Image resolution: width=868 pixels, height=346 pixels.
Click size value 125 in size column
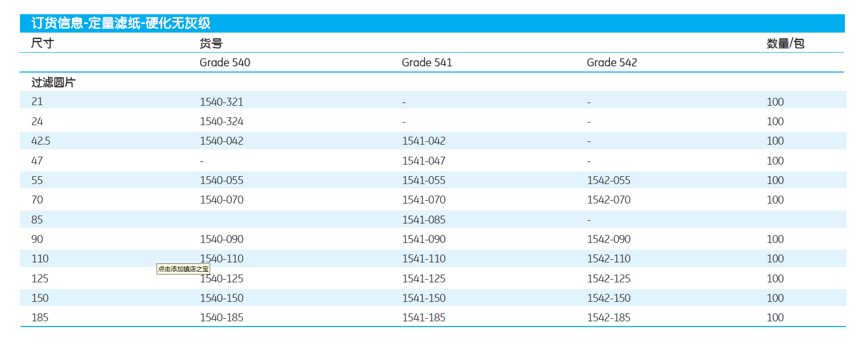40,279
